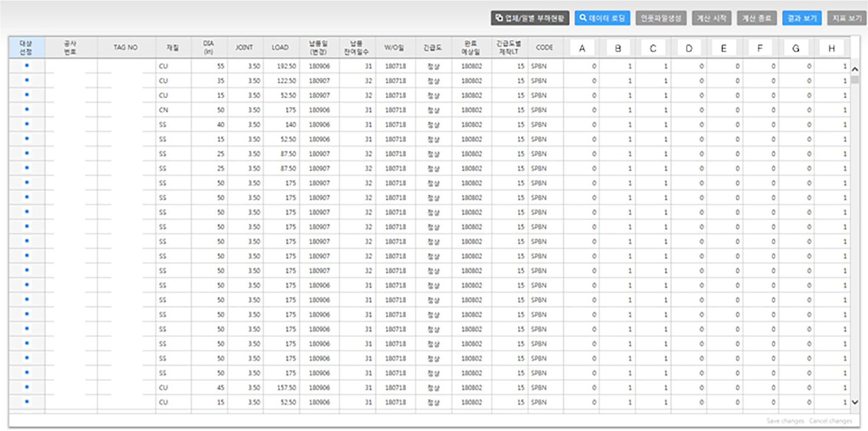The image size is (868, 431).
Task: Toggle selection for the LOAD 140 row
Action: [x=27, y=124]
